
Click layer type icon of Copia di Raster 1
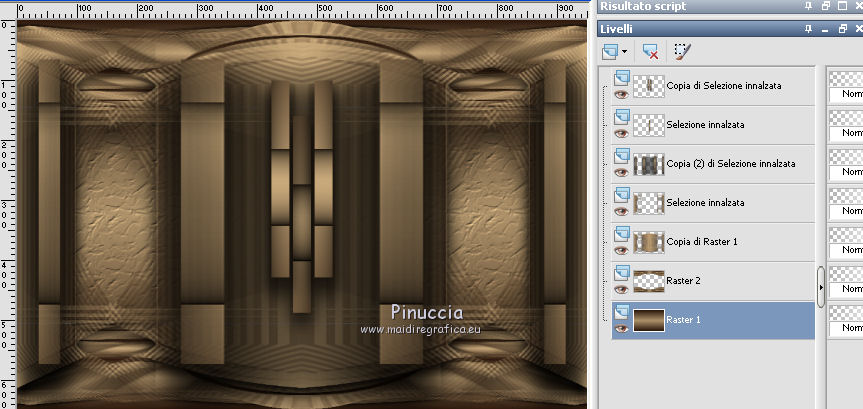pos(622,234)
